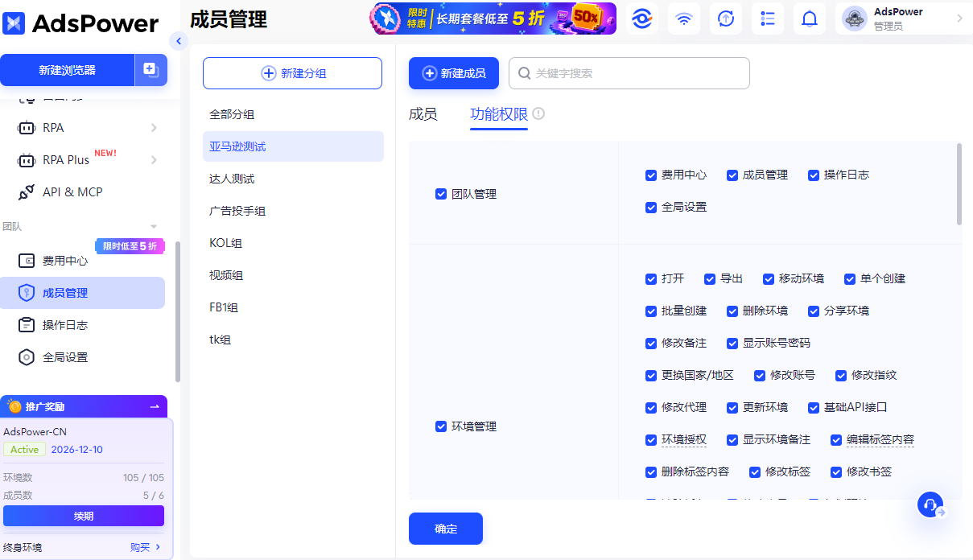
Task: Open the 长期套餐低至5折 promo banner
Action: click(493, 19)
